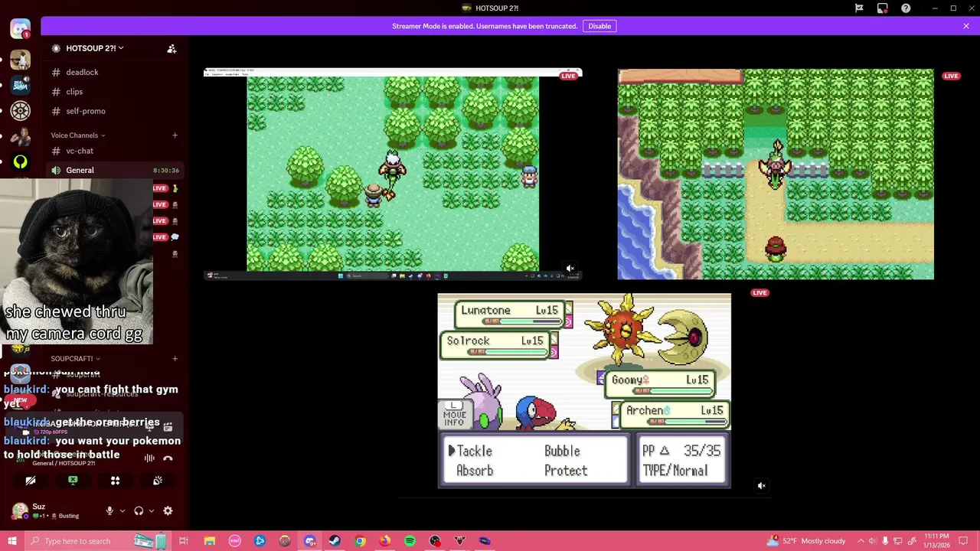980x551 pixels.
Task: Click the invite people icon beside HOTSOUP 2?!
Action: tap(171, 48)
